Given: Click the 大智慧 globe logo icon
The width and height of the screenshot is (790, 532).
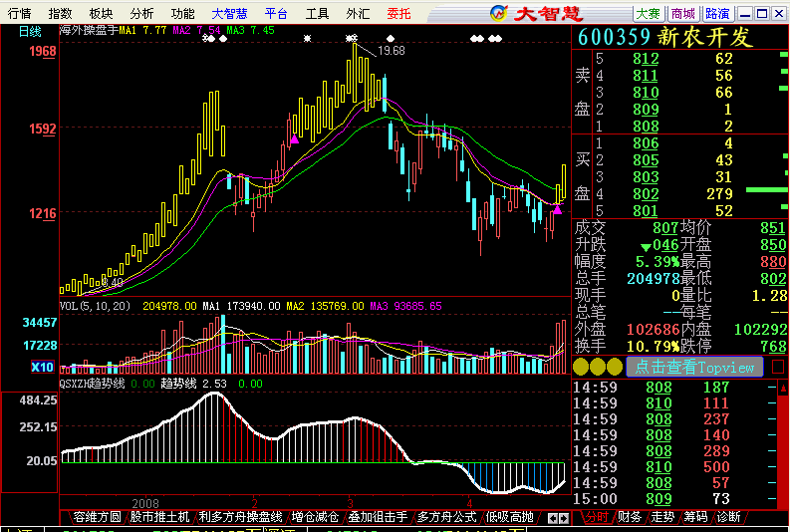Looking at the screenshot, I should pos(498,13).
